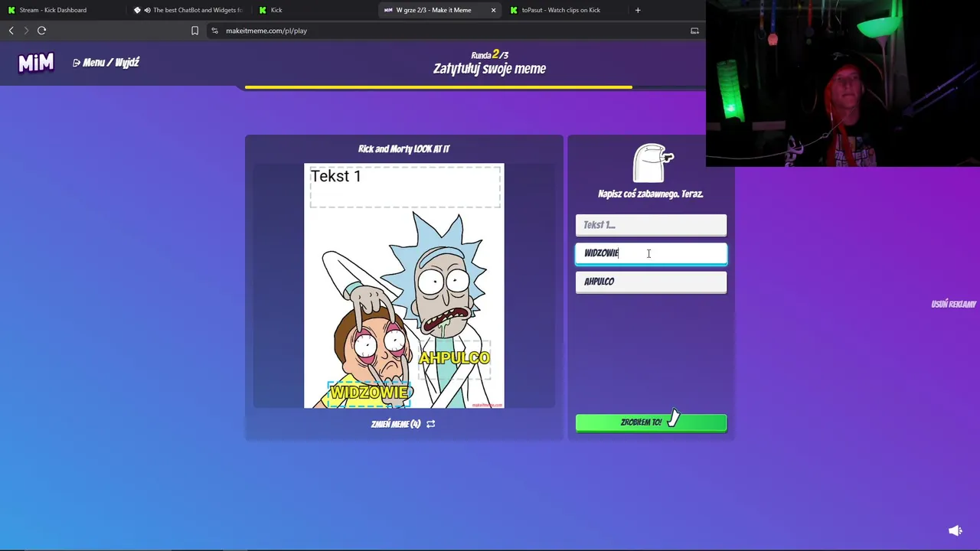Select the AHPULCO caption on meme
This screenshot has height=551, width=980.
(454, 358)
